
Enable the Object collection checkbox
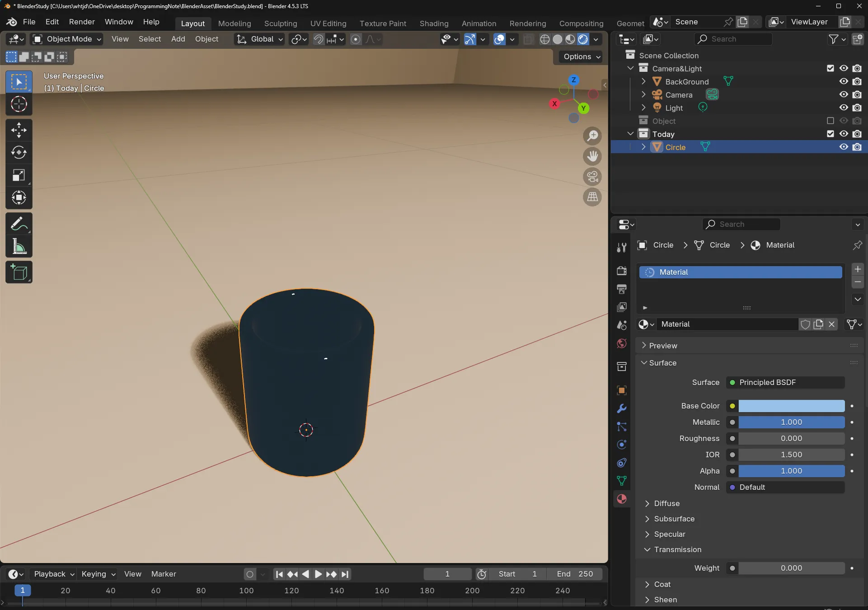click(830, 121)
